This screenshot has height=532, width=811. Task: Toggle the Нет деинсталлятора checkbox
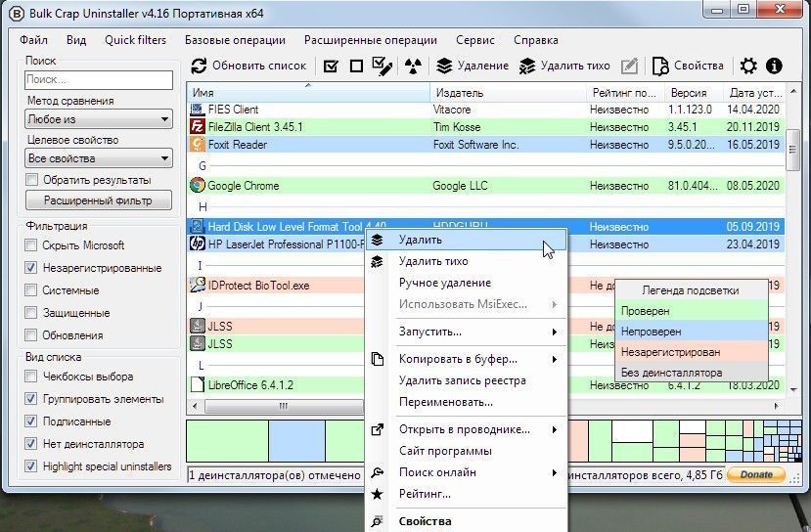click(31, 444)
